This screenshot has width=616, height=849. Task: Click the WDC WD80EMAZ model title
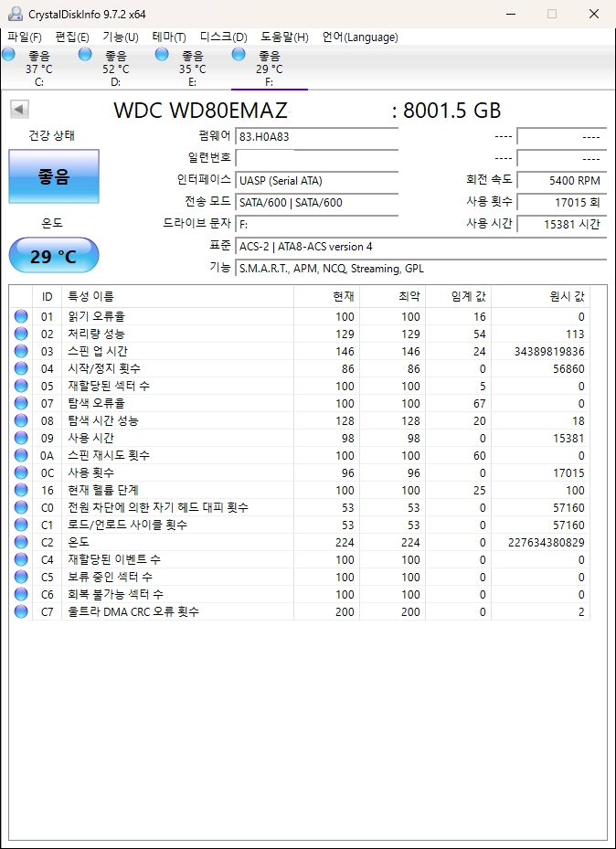pyautogui.click(x=200, y=111)
